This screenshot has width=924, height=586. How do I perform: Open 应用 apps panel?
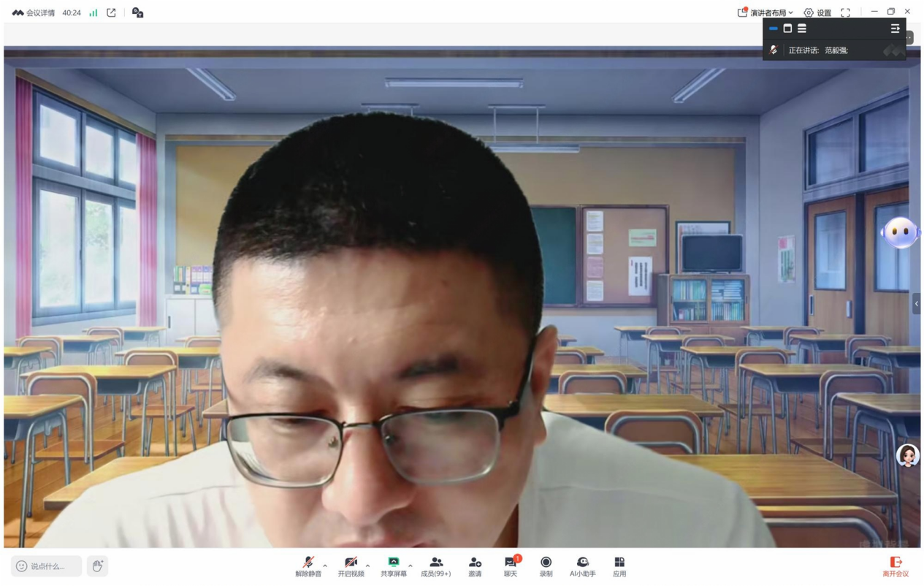(619, 566)
